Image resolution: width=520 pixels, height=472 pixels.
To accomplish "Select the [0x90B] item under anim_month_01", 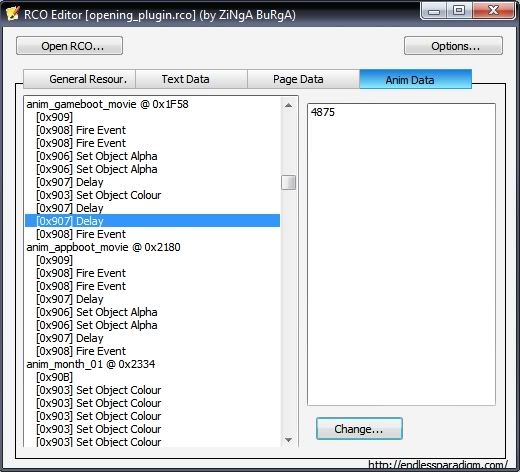I will [x=54, y=377].
